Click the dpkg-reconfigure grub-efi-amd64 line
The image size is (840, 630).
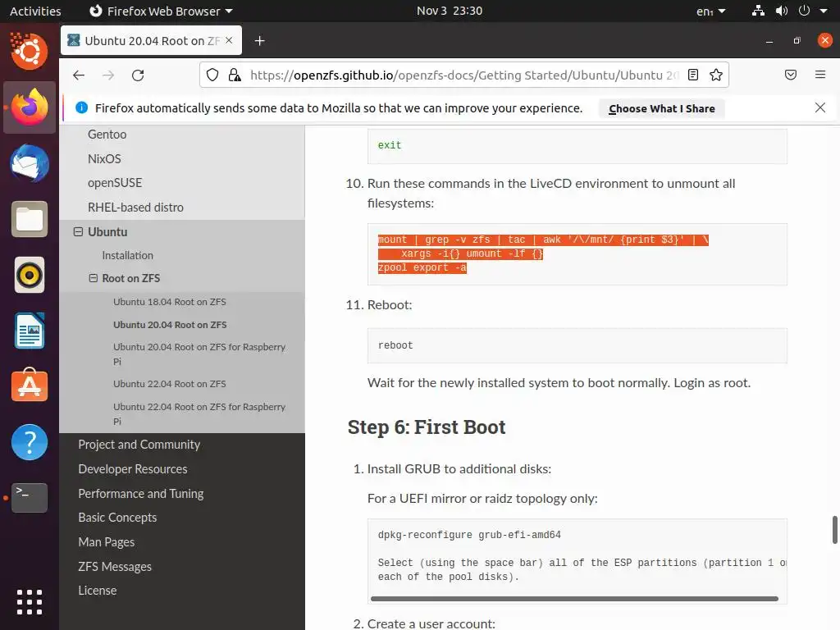[469, 535]
